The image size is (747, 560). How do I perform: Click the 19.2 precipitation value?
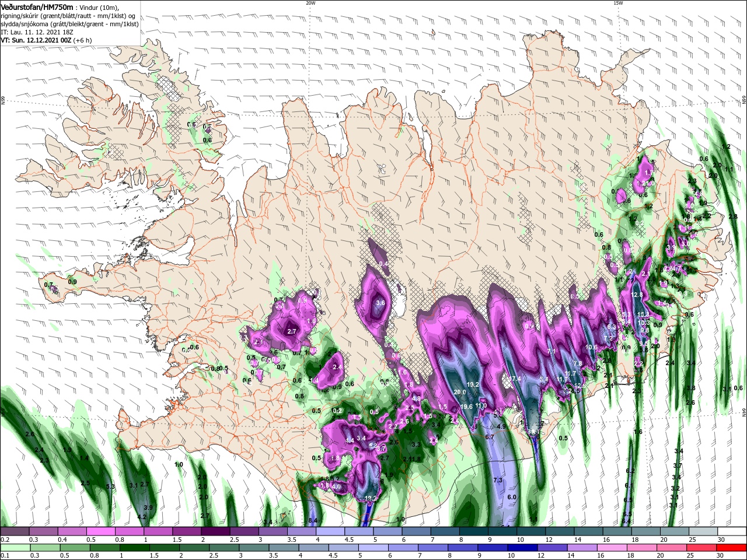point(473,384)
